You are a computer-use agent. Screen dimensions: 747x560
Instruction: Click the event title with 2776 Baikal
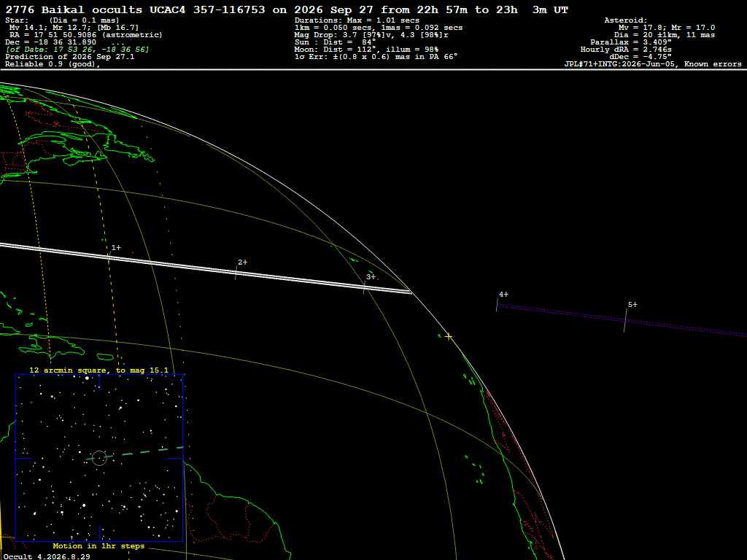(x=286, y=10)
